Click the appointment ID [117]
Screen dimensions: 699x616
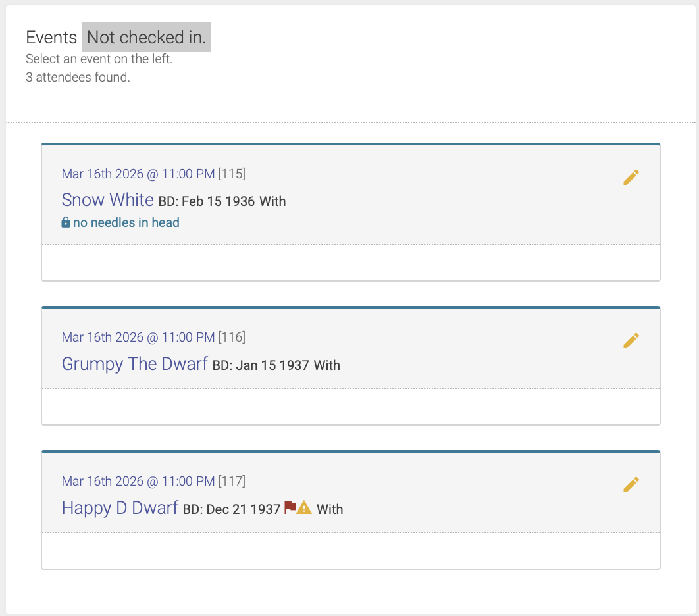click(x=232, y=481)
